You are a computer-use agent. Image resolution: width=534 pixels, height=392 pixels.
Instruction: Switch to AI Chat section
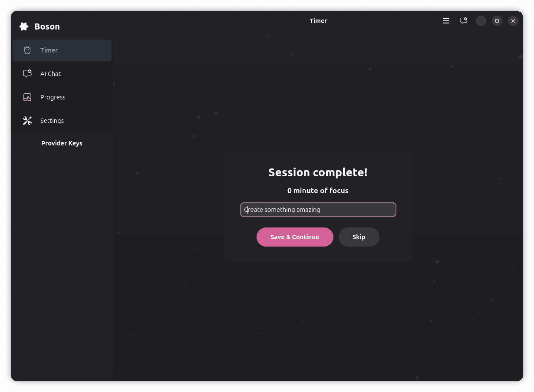pyautogui.click(x=62, y=74)
